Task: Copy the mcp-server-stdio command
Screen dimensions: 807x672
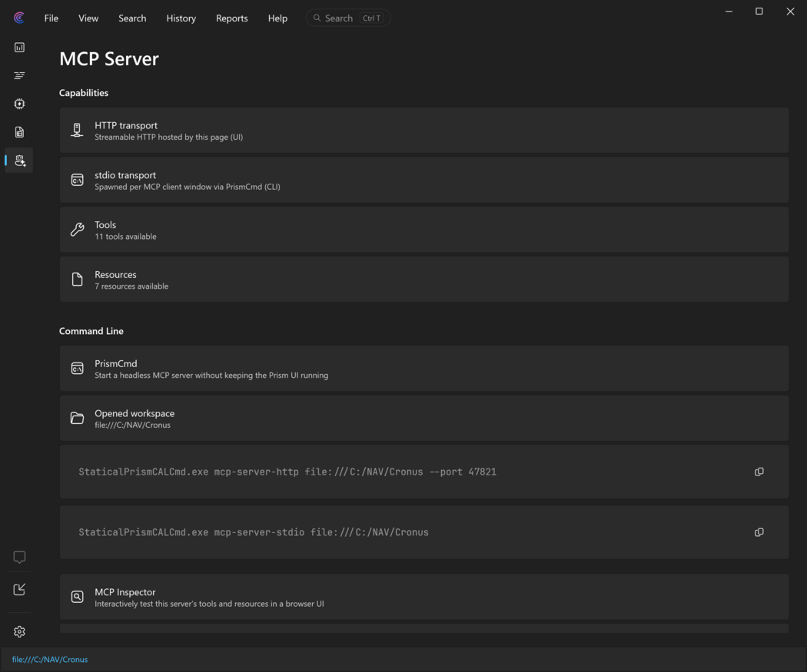Action: [x=759, y=532]
